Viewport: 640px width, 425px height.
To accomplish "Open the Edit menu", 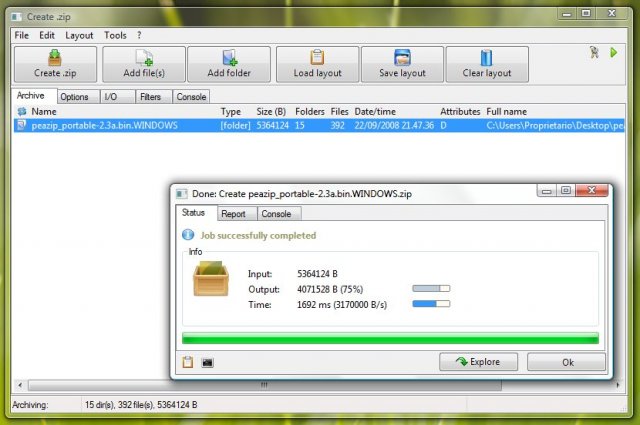I will [x=47, y=36].
